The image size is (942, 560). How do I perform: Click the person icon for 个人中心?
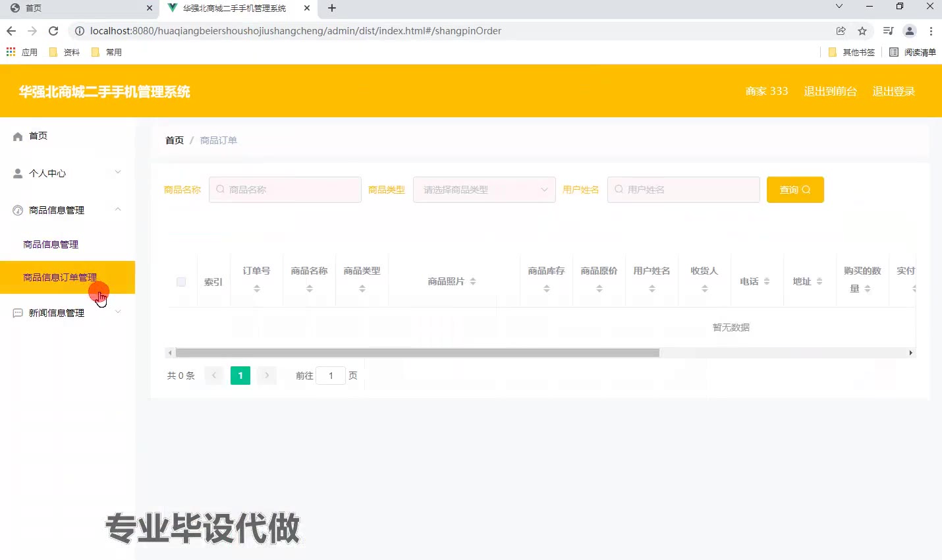[x=18, y=173]
